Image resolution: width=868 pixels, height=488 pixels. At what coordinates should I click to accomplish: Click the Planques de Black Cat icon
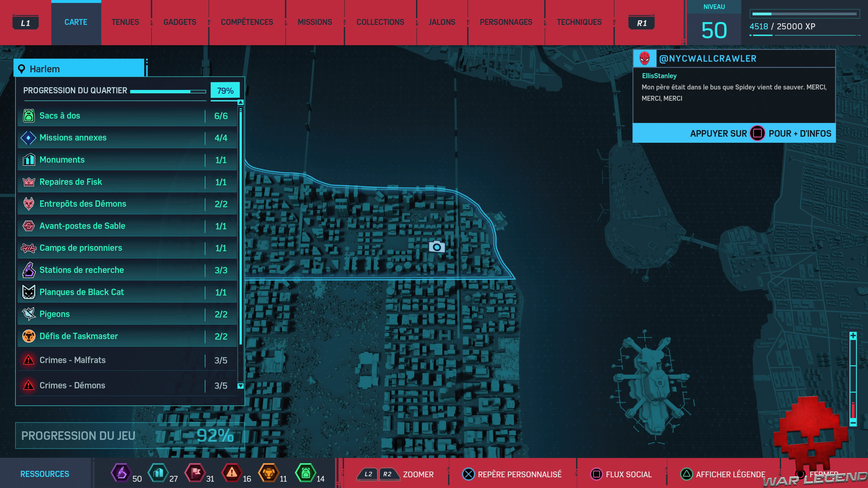pyautogui.click(x=29, y=292)
